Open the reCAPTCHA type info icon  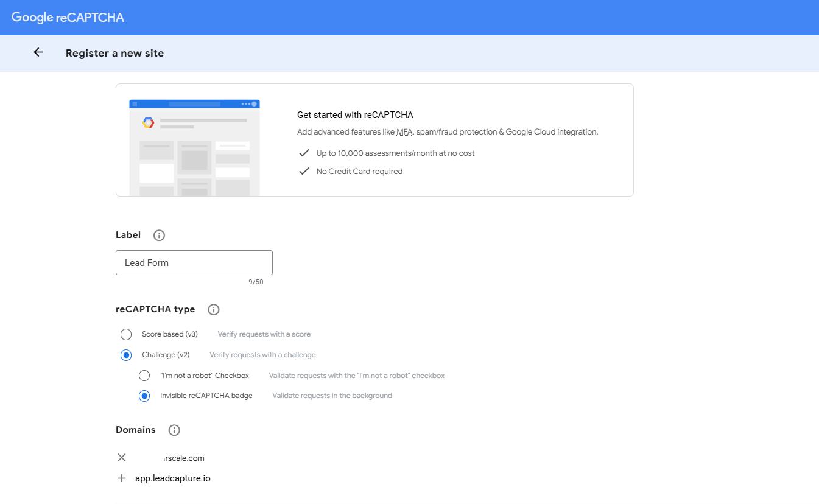coord(214,310)
